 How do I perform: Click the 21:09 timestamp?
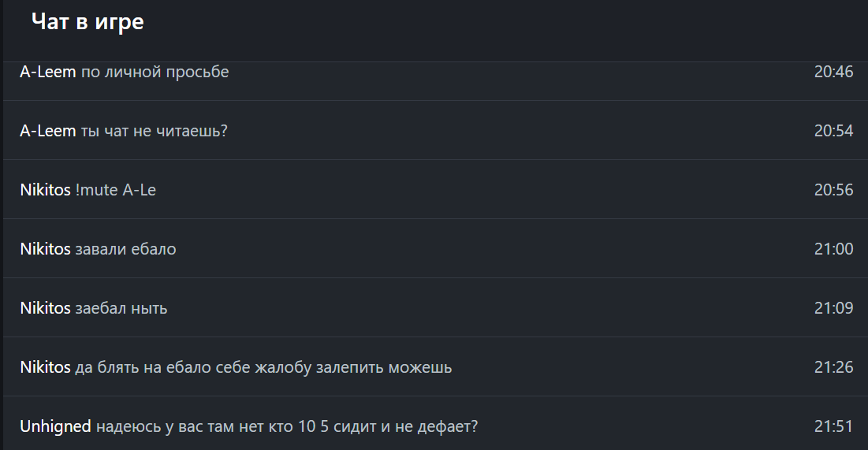point(833,308)
